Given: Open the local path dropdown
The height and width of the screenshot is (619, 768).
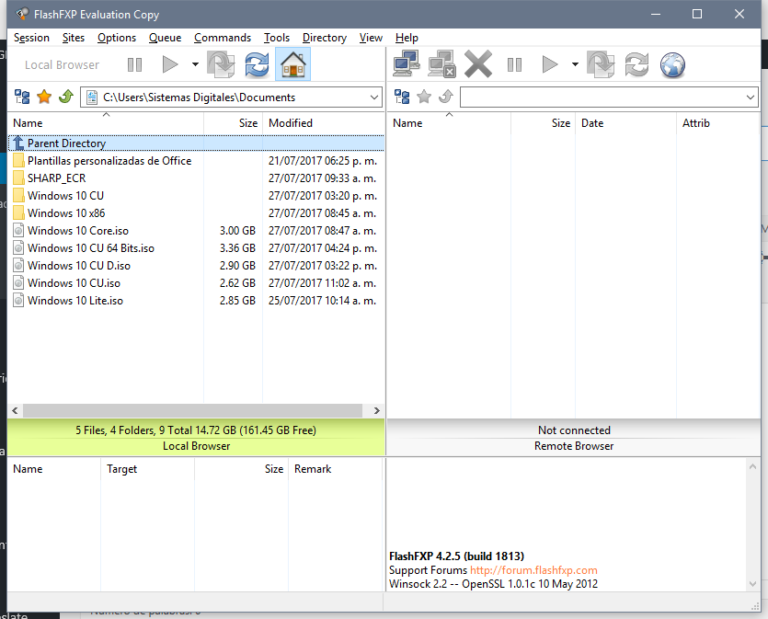Looking at the screenshot, I should click(374, 97).
